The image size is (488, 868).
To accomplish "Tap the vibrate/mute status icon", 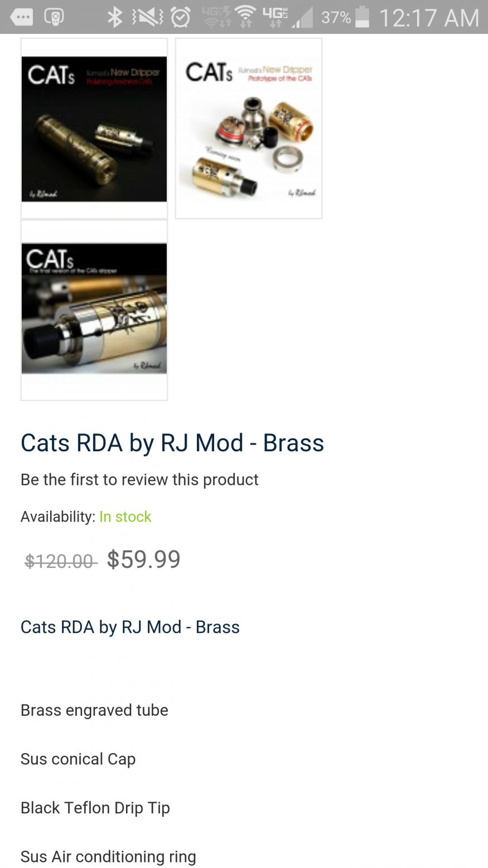I will click(147, 17).
